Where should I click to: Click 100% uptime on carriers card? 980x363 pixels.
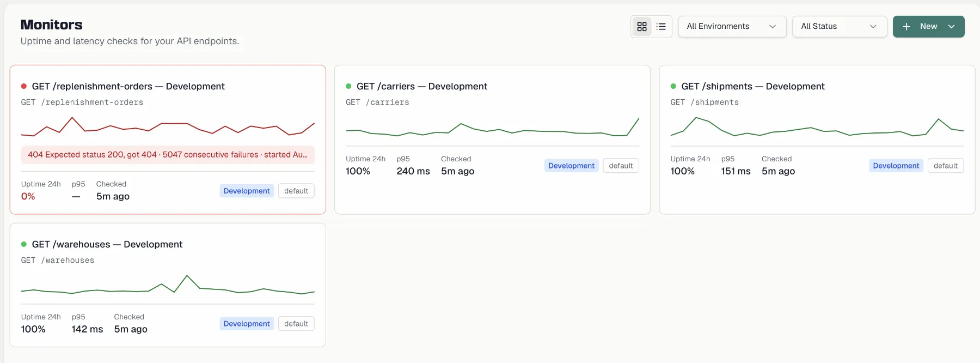[358, 171]
